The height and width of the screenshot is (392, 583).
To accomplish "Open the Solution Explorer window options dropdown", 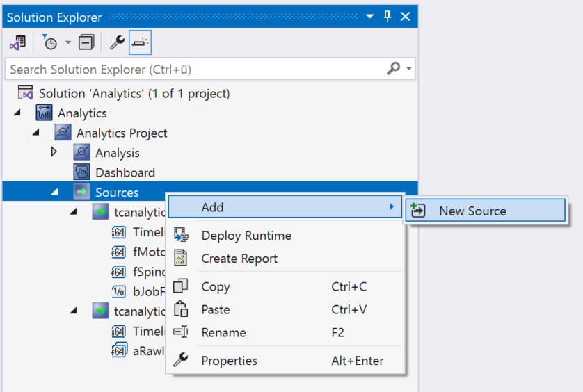I will [x=369, y=17].
